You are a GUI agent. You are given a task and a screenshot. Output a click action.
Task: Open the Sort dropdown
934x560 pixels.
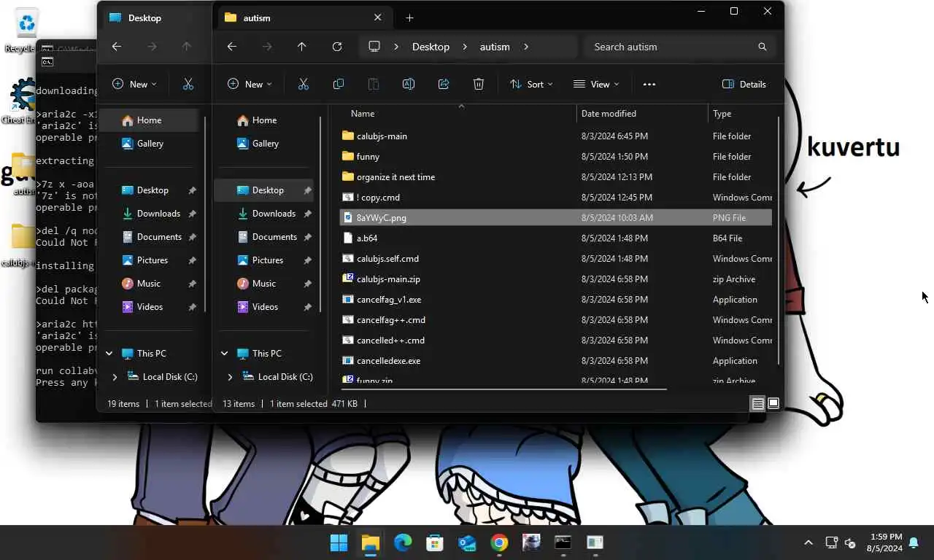coord(531,85)
